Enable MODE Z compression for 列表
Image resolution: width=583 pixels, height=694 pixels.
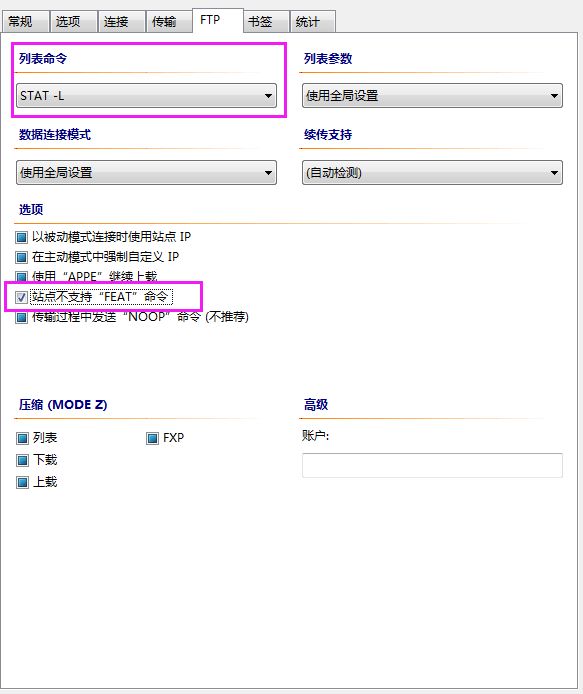click(22, 438)
